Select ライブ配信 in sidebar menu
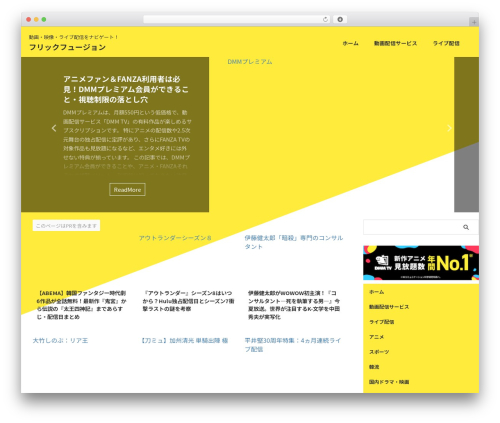 [381, 322]
